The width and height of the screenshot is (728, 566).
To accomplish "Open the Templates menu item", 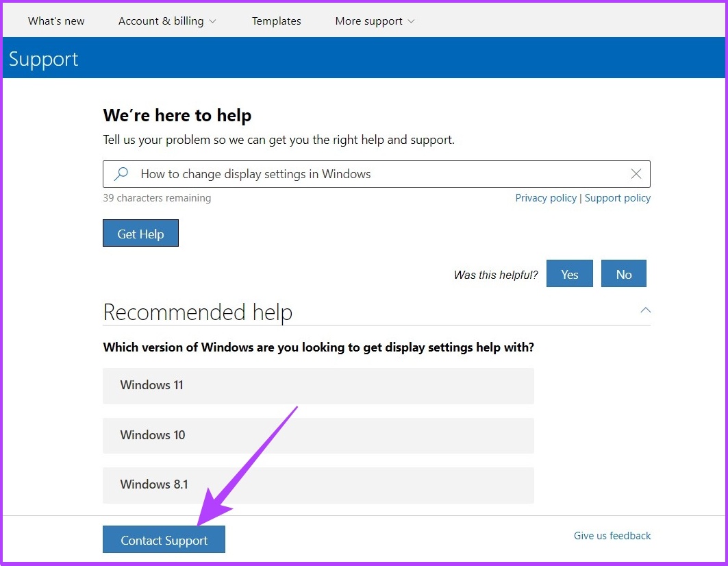I will click(276, 21).
